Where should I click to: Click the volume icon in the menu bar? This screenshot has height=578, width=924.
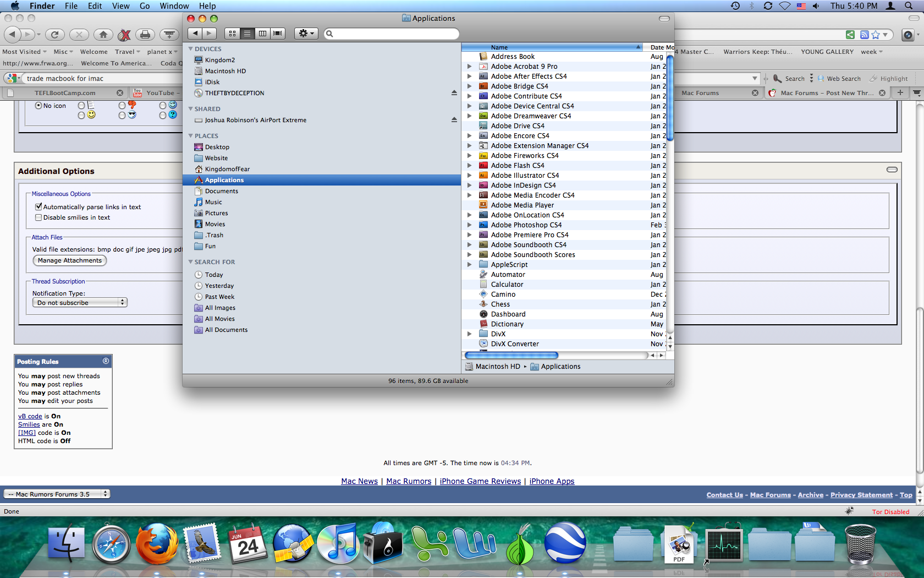(816, 6)
